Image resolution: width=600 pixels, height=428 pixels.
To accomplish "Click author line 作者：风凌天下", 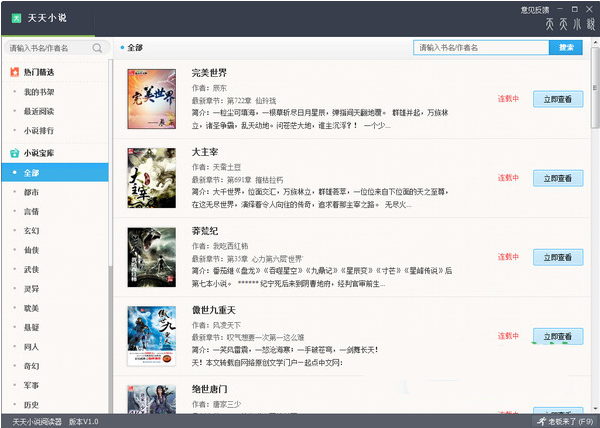I will tap(216, 325).
